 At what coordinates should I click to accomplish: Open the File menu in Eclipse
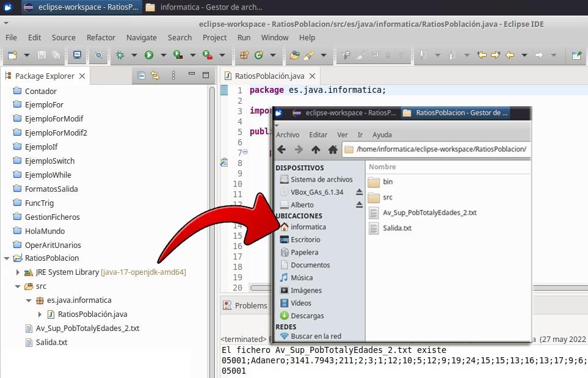(x=11, y=37)
